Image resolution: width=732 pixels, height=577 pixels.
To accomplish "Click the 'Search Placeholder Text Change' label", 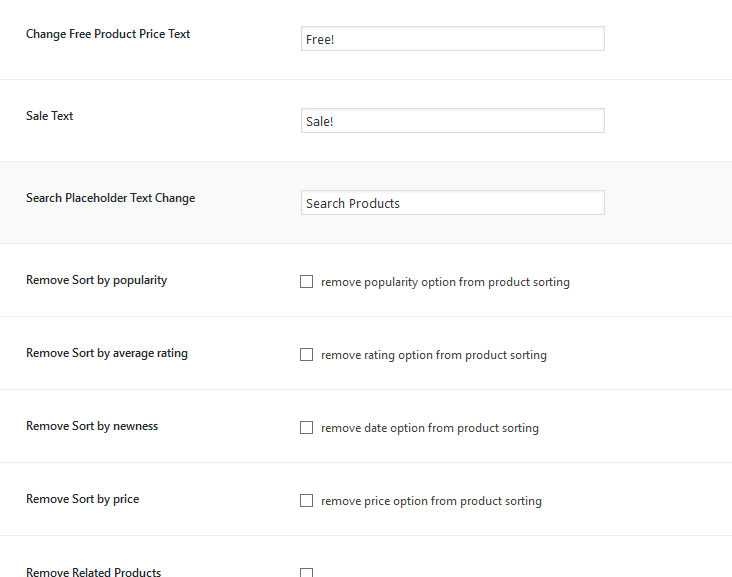I will coord(110,198).
